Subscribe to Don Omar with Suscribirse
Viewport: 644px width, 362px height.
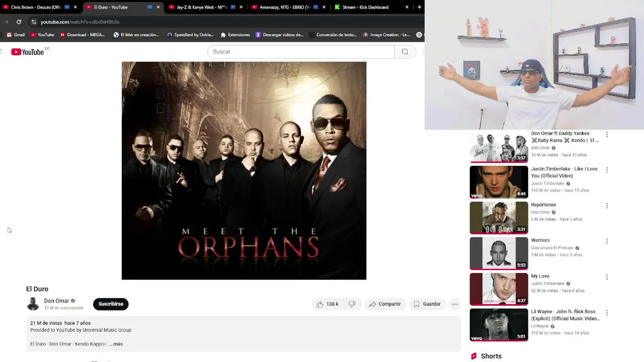111,304
